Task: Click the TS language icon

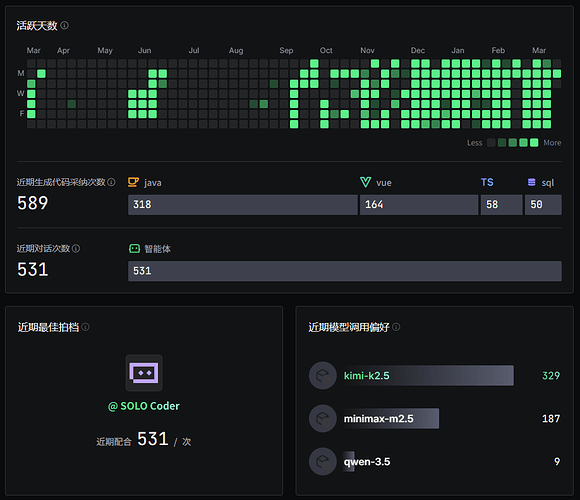Action: pyautogui.click(x=487, y=182)
